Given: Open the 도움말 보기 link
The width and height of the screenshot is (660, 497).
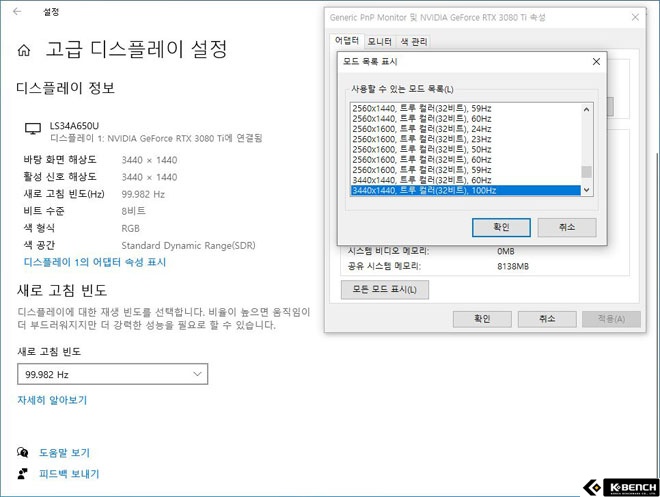Looking at the screenshot, I should (x=64, y=453).
